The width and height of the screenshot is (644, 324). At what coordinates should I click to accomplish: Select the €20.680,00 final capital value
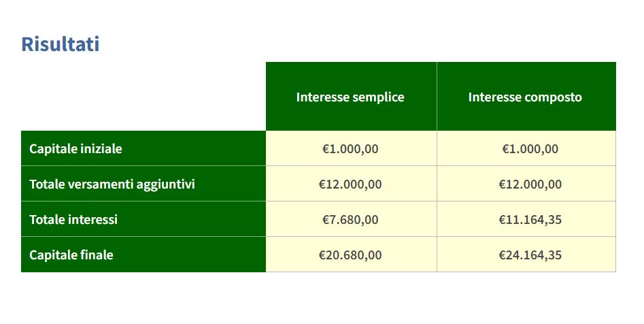coord(350,255)
